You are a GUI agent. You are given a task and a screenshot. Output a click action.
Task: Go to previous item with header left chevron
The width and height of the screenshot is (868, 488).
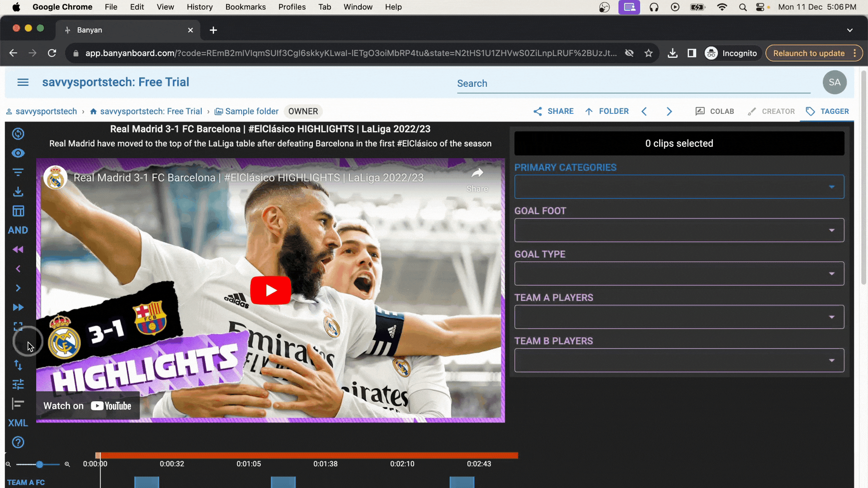click(644, 111)
